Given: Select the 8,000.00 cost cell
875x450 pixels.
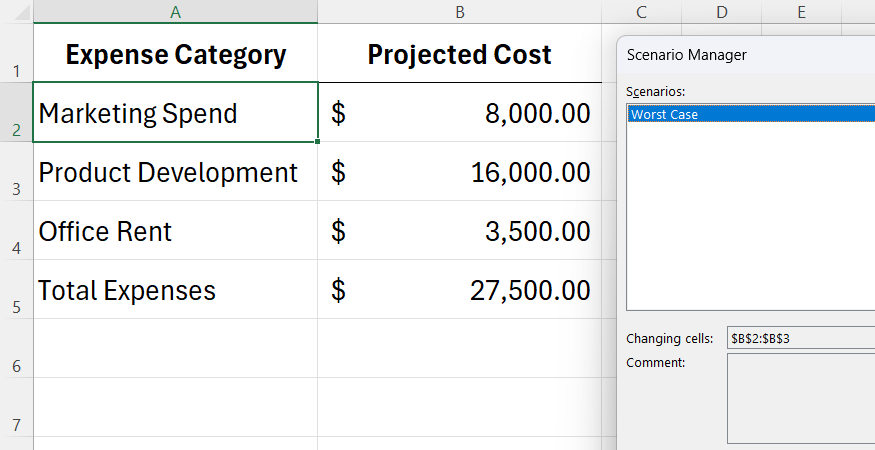Looking at the screenshot, I should click(x=460, y=112).
